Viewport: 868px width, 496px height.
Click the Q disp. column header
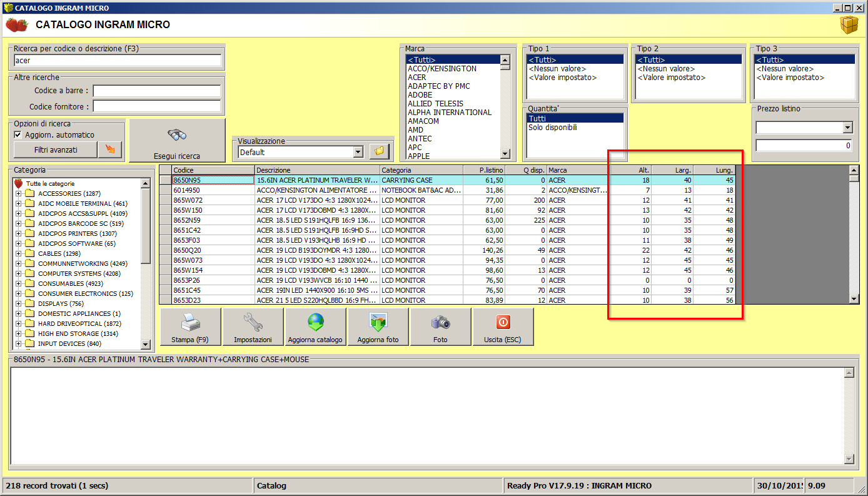pos(526,170)
